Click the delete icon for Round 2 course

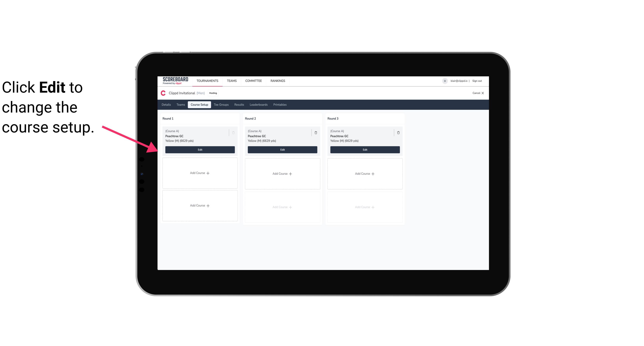click(x=316, y=132)
